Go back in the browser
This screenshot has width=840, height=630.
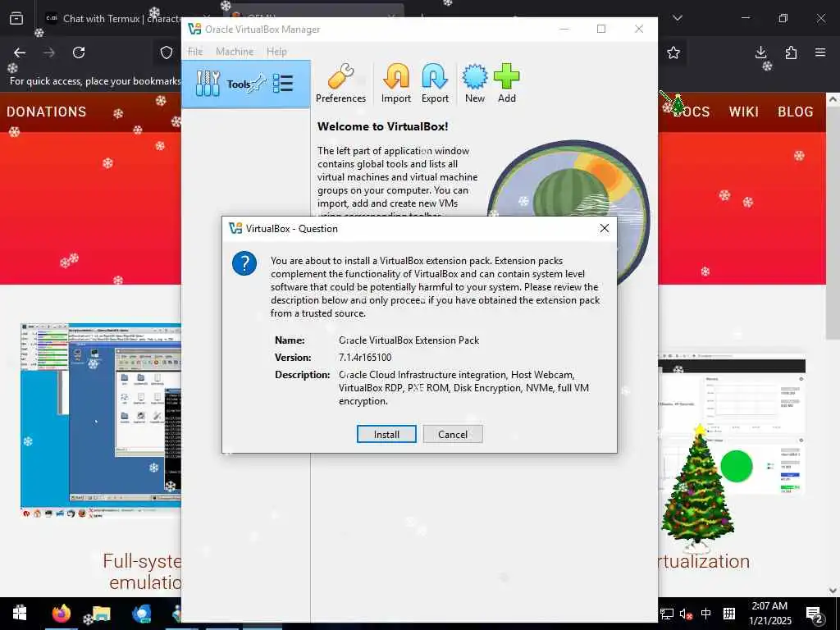pyautogui.click(x=20, y=52)
